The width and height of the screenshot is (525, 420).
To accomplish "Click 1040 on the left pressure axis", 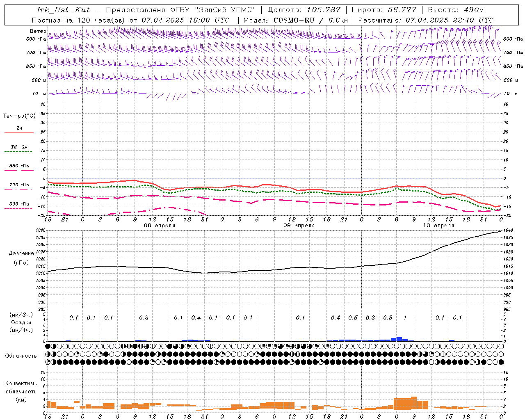I will point(40,231).
